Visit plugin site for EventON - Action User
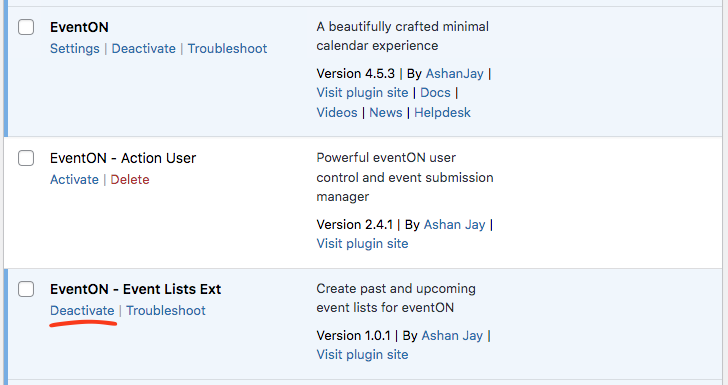 [x=362, y=243]
